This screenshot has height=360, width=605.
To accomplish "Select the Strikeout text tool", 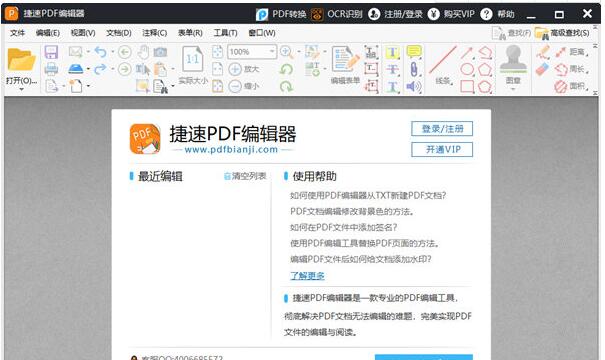I will [392, 69].
